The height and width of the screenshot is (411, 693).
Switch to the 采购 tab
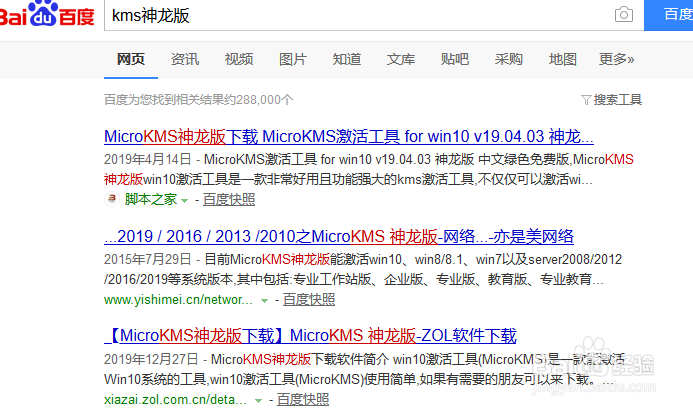coord(508,59)
